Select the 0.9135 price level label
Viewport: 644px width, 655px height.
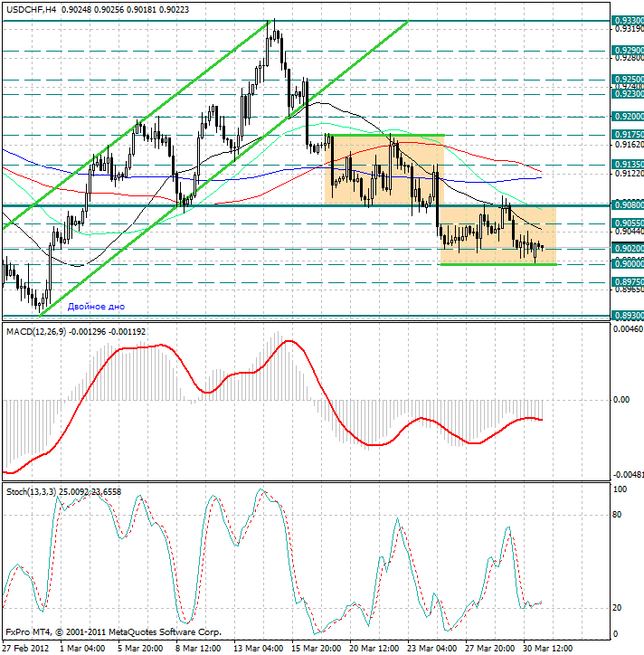[628, 164]
